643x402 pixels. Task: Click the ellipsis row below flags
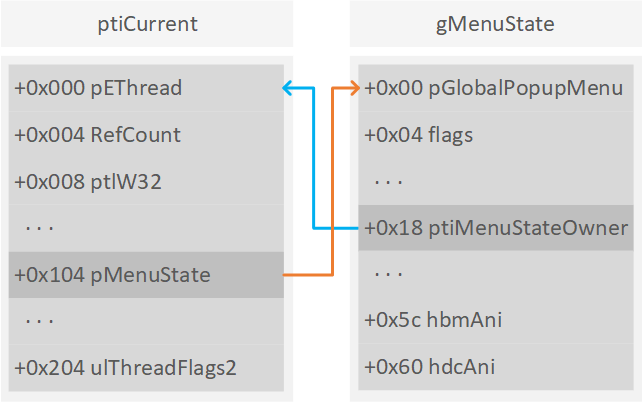pyautogui.click(x=389, y=181)
